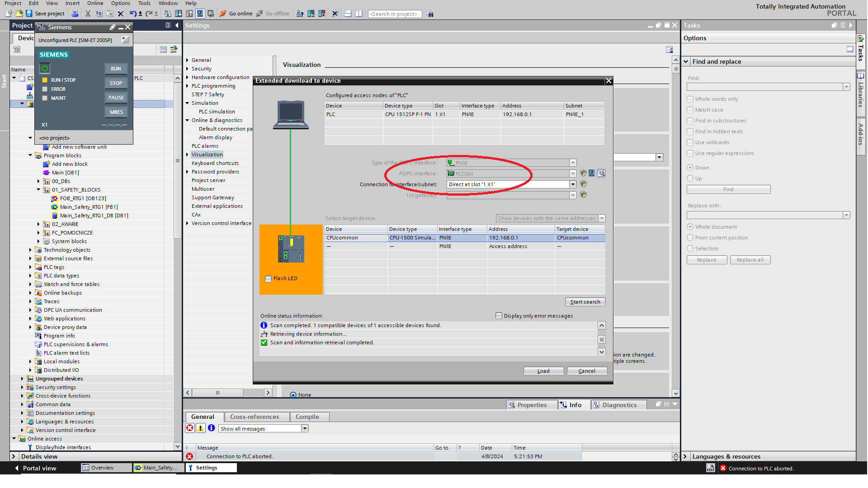Open Connection to interface/subnet dropdown
This screenshot has width=868, height=488.
(573, 184)
